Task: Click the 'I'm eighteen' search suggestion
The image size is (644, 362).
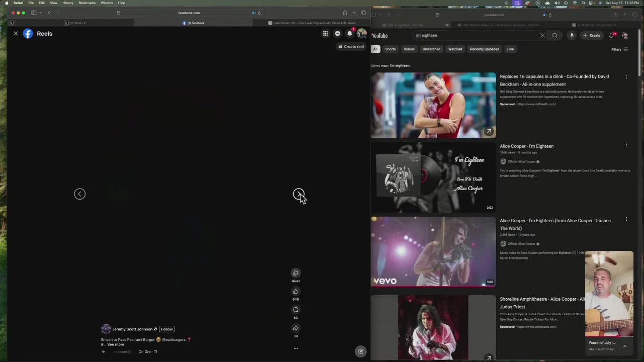Action: click(x=399, y=65)
